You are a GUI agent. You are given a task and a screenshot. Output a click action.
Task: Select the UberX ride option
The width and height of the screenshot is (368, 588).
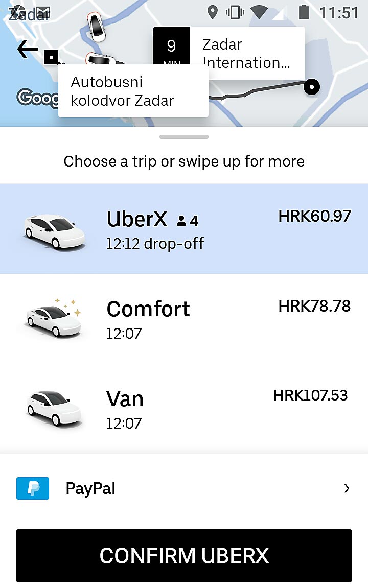pyautogui.click(x=184, y=228)
